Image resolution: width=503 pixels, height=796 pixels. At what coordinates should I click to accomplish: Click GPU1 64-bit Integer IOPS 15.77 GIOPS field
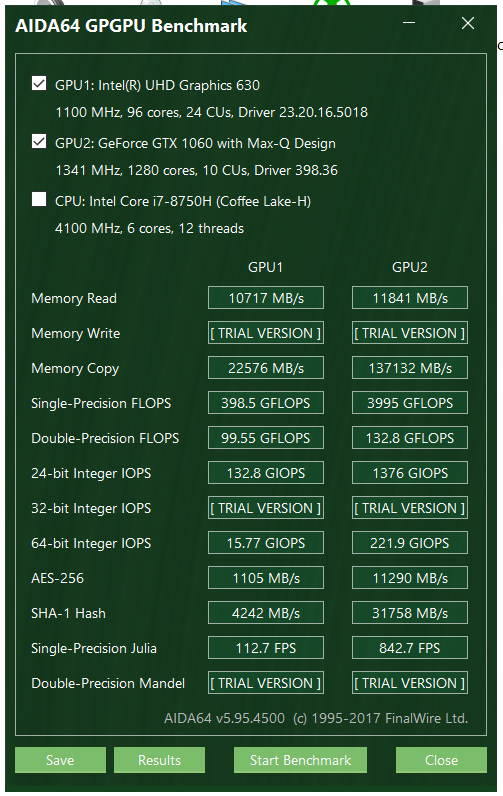tap(266, 543)
